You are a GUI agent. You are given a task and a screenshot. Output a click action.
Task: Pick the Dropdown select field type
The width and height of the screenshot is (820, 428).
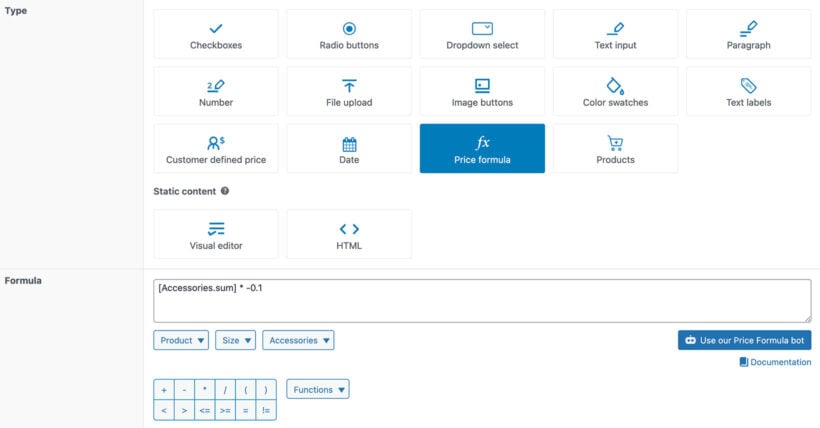pyautogui.click(x=482, y=34)
